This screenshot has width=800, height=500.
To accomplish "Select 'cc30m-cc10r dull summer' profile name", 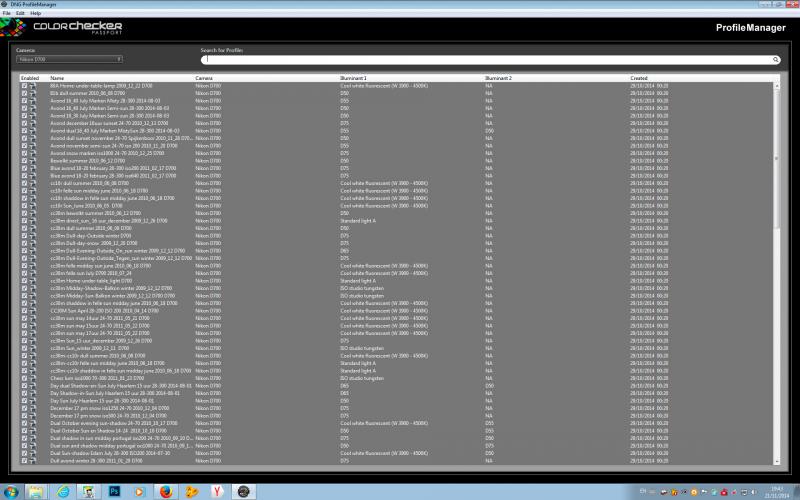I will pos(97,356).
